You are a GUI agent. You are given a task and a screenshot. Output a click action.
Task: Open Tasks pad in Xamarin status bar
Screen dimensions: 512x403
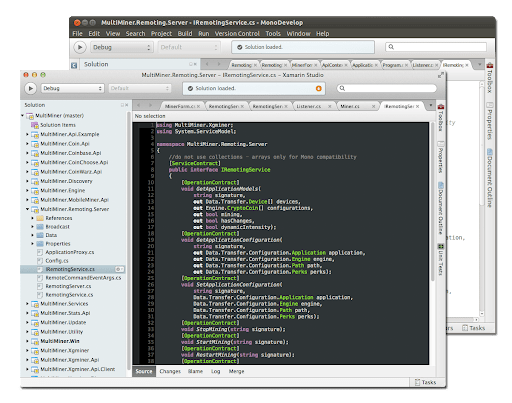pyautogui.click(x=425, y=382)
